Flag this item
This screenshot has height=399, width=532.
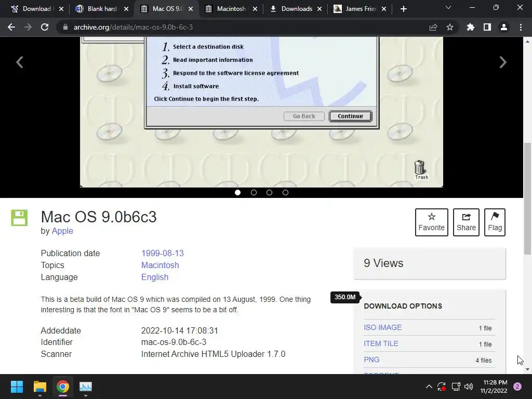pos(495,222)
